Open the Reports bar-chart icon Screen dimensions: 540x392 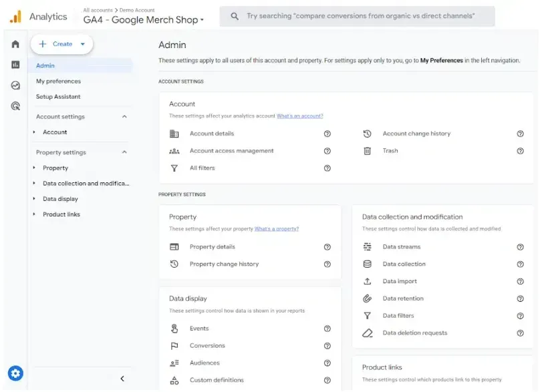pos(15,65)
